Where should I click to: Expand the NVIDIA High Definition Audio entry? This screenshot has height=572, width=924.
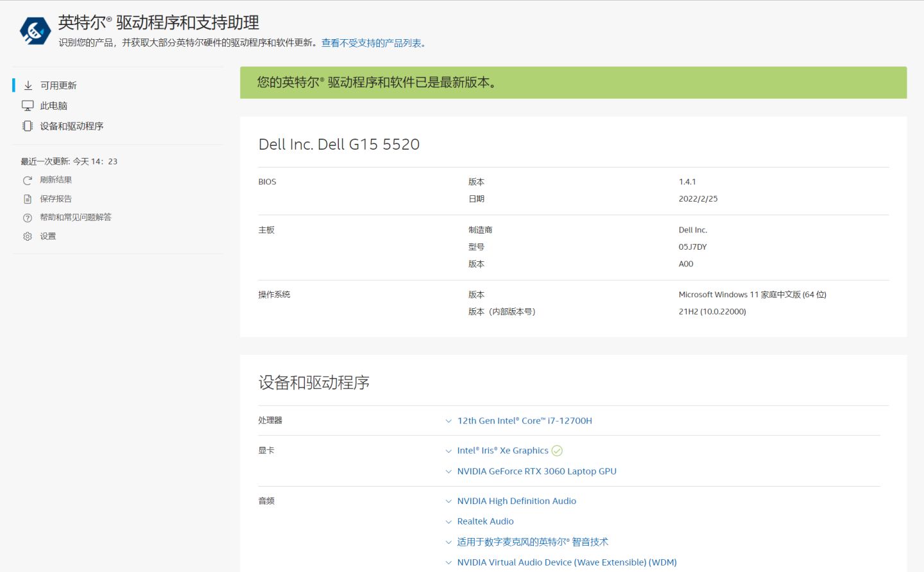click(448, 501)
